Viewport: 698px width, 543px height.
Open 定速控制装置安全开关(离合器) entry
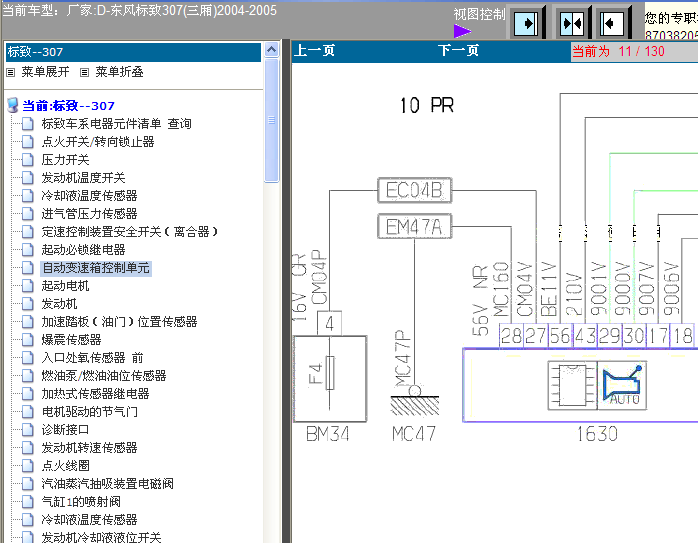[130, 231]
